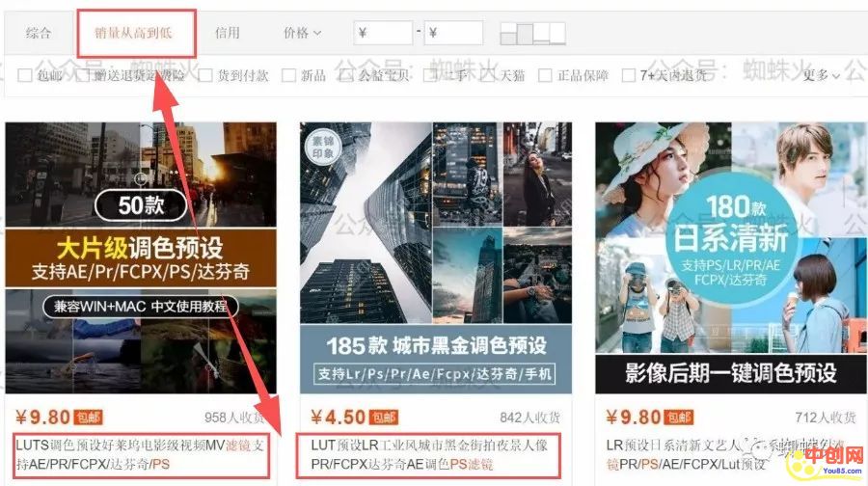868x486 pixels.
Task: Expand the 更多 more filters menu
Action: (x=820, y=75)
